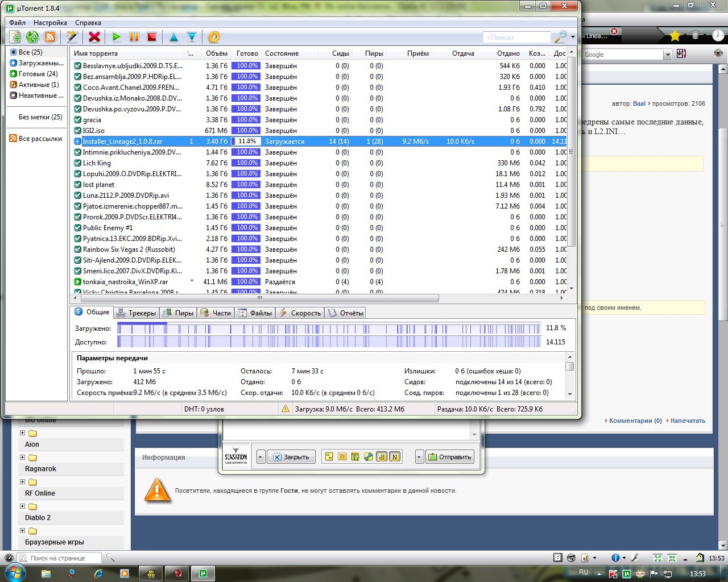This screenshot has height=582, width=728.
Task: Open the search engine dropdown arrow
Action: 573,38
